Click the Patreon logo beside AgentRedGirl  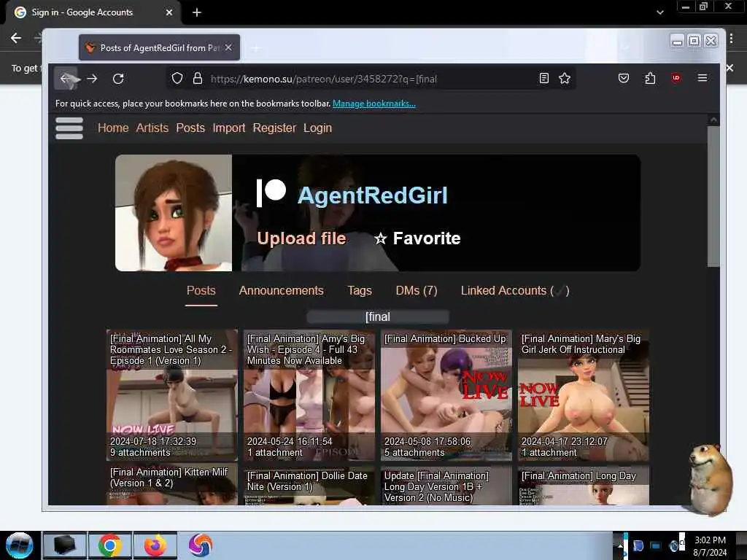[x=271, y=192]
